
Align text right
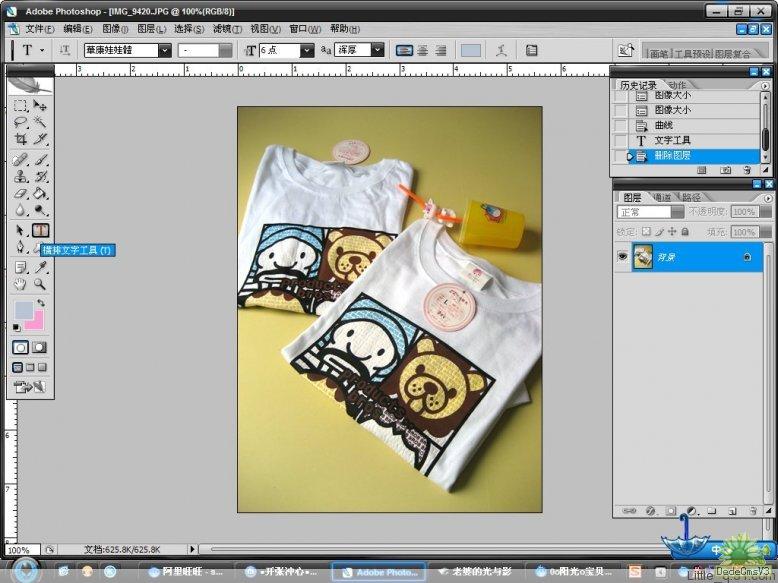441,50
